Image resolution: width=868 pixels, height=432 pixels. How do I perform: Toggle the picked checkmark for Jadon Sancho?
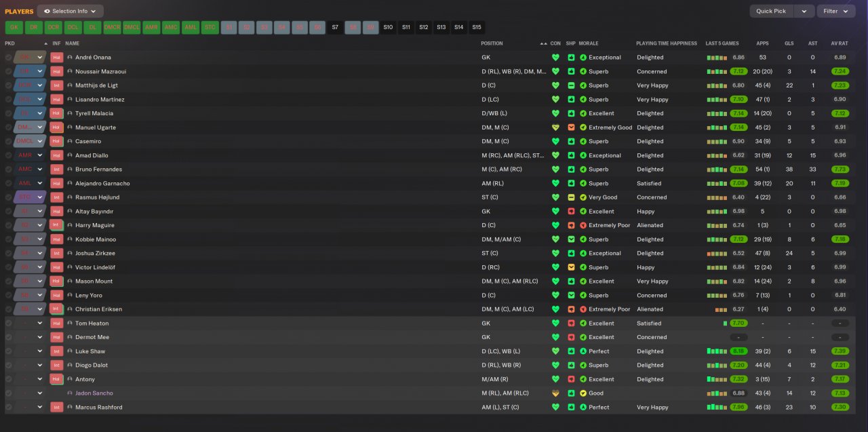click(x=8, y=393)
